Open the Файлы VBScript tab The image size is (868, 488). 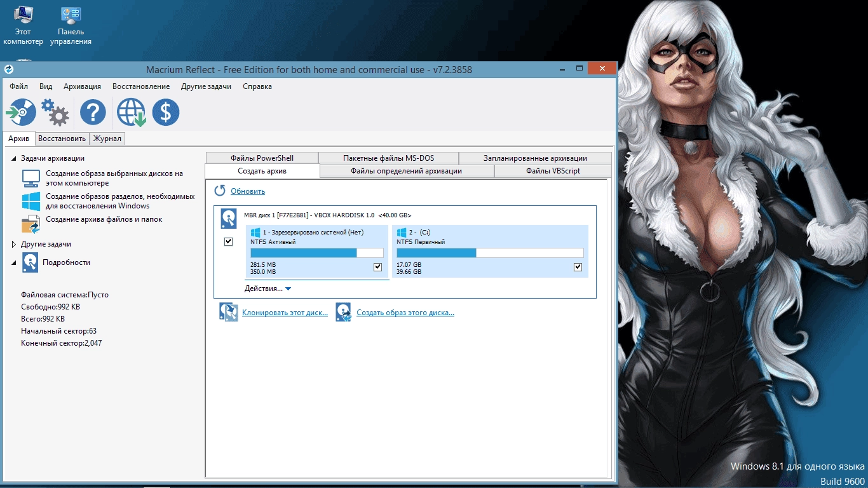[x=553, y=171]
